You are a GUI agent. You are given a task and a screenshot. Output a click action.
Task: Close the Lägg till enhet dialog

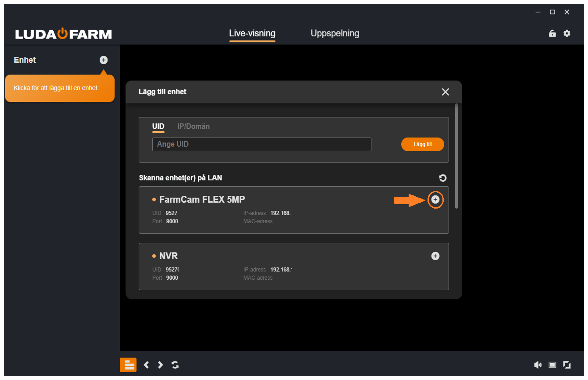click(445, 92)
